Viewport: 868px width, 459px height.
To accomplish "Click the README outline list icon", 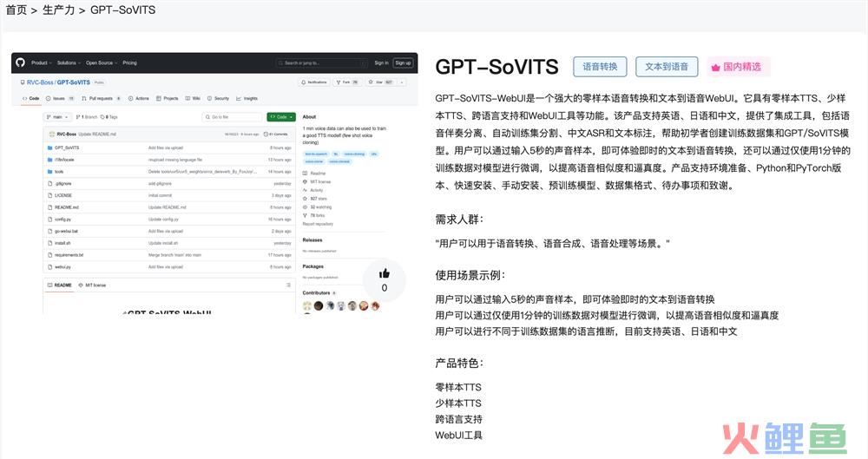I will [x=288, y=285].
